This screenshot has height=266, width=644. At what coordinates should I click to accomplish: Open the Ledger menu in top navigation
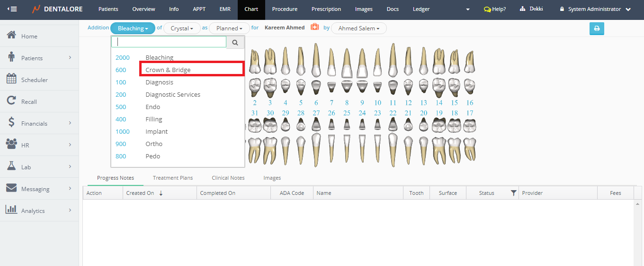[x=421, y=9]
